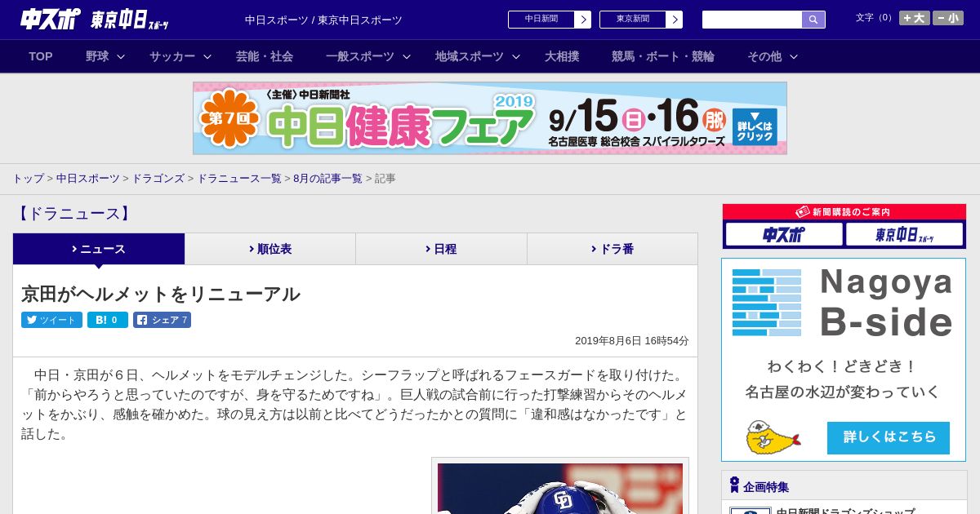Click the 詳しくはクリック banner button
This screenshot has width=980, height=514.
coord(755,127)
